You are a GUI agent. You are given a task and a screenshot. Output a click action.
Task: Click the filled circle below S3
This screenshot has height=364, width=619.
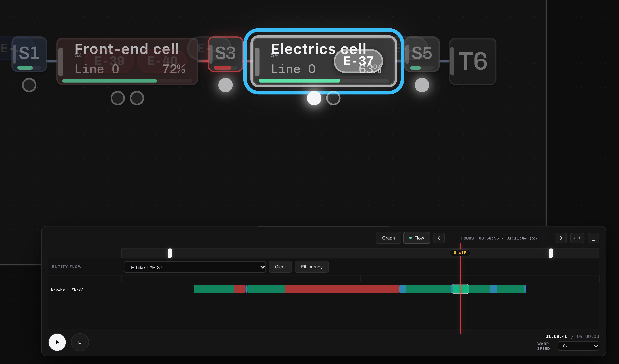225,85
